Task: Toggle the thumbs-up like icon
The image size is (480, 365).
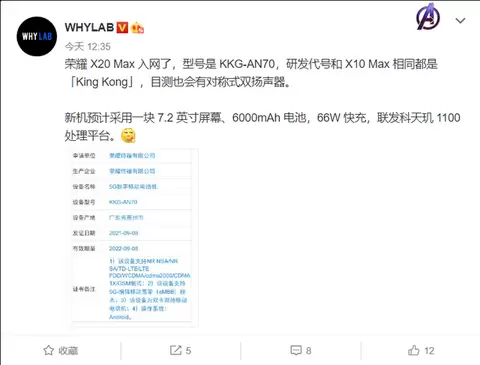Action: (x=414, y=350)
